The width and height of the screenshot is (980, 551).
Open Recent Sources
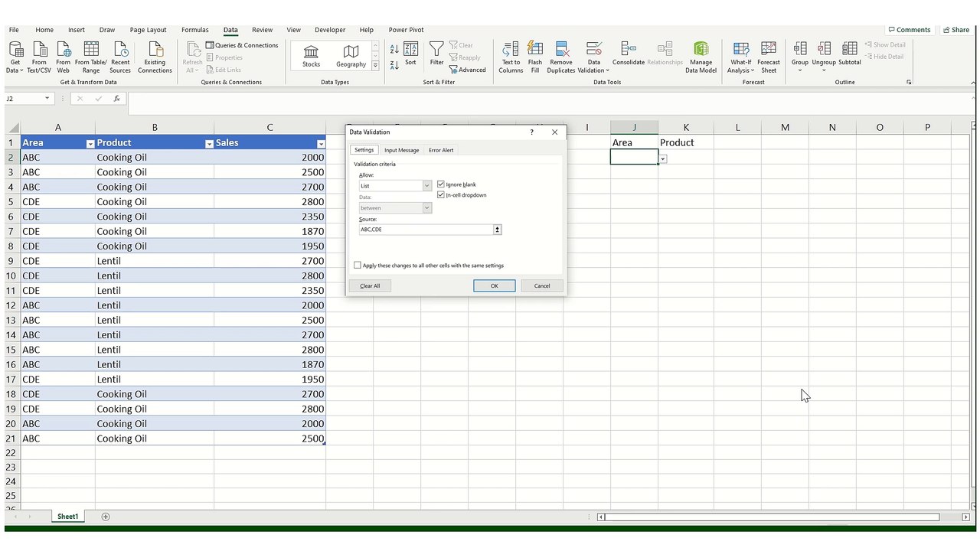120,57
